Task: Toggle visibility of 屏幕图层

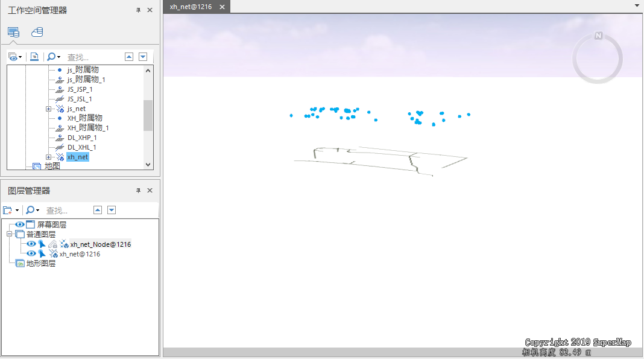Action: pos(20,224)
